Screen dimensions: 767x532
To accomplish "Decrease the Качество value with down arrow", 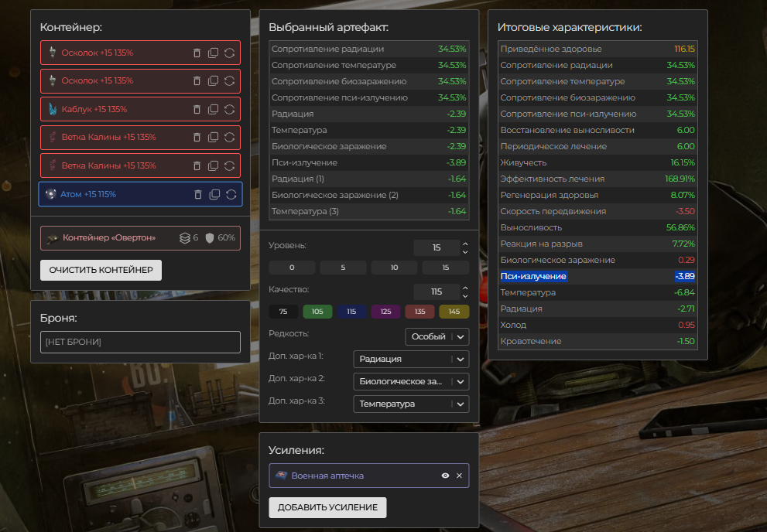I will click(x=465, y=295).
